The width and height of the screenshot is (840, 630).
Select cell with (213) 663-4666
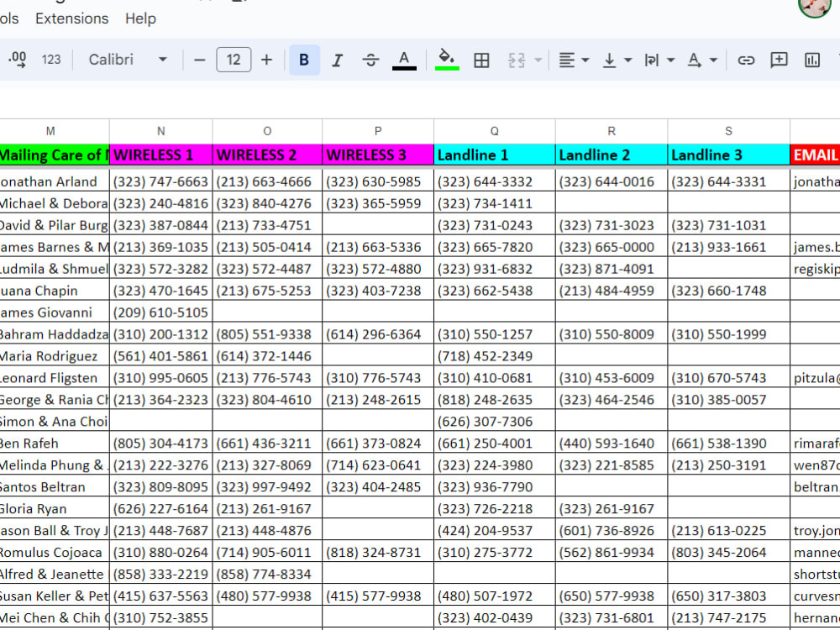point(267,181)
